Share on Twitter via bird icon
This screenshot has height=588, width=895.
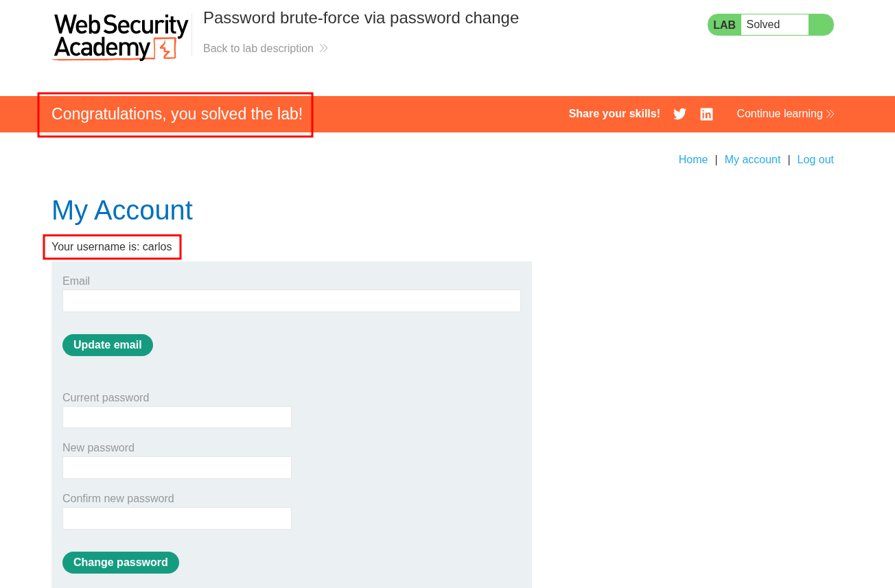pos(679,114)
